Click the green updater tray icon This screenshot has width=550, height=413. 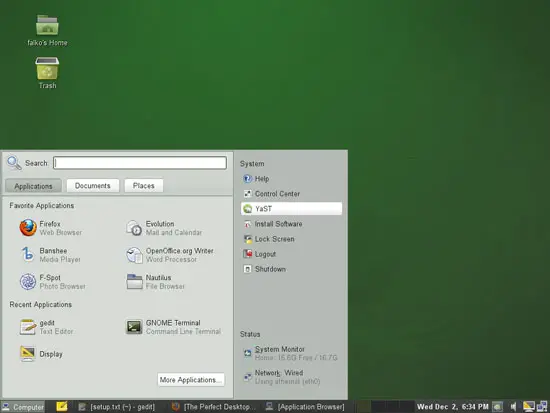pyautogui.click(x=497, y=407)
